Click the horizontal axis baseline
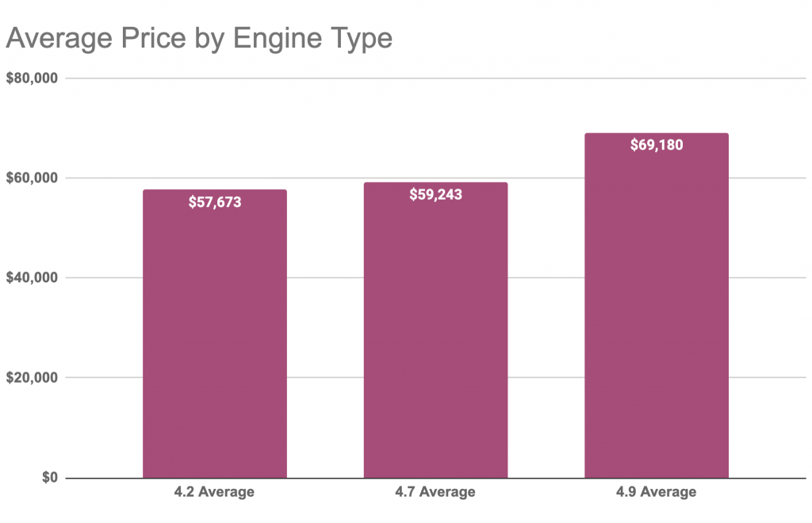Image resolution: width=812 pixels, height=523 pixels. [x=325, y=478]
